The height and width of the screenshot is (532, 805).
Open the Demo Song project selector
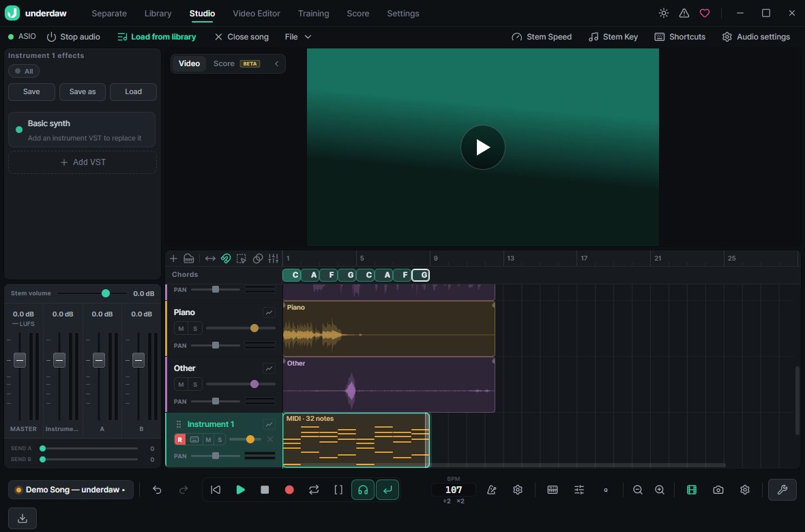(x=71, y=490)
